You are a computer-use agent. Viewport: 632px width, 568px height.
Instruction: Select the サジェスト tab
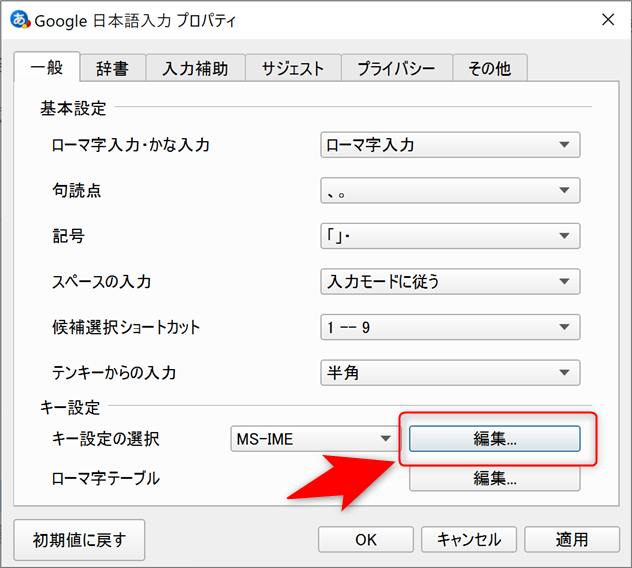pyautogui.click(x=292, y=68)
